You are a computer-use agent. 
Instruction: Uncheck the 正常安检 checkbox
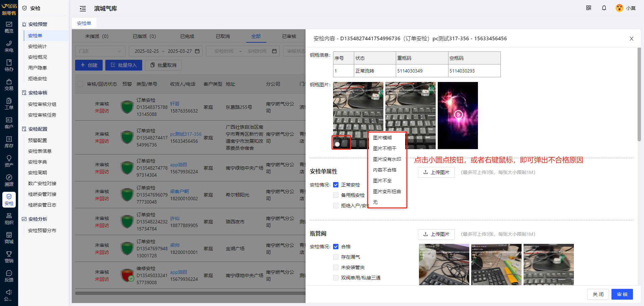[336, 185]
